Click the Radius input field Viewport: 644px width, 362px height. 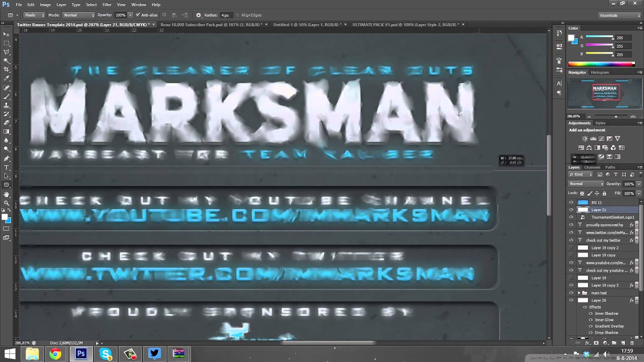225,15
